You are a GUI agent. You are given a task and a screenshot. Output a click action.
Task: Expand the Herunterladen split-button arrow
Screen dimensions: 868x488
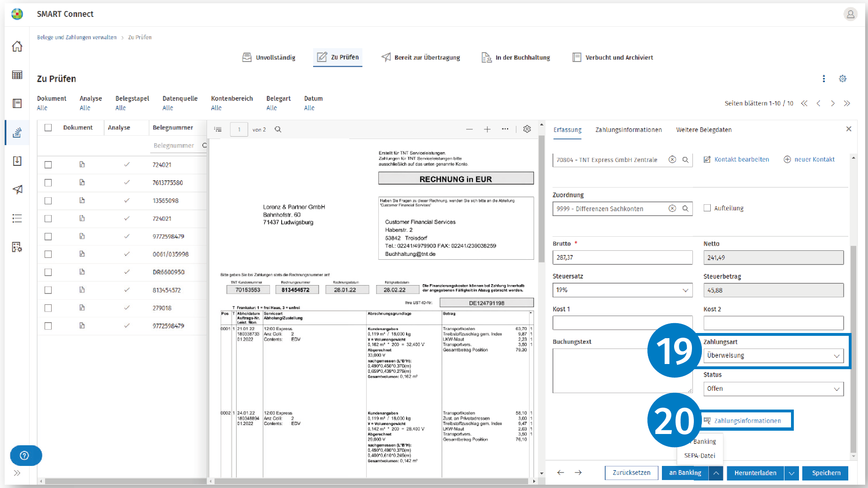pyautogui.click(x=791, y=473)
